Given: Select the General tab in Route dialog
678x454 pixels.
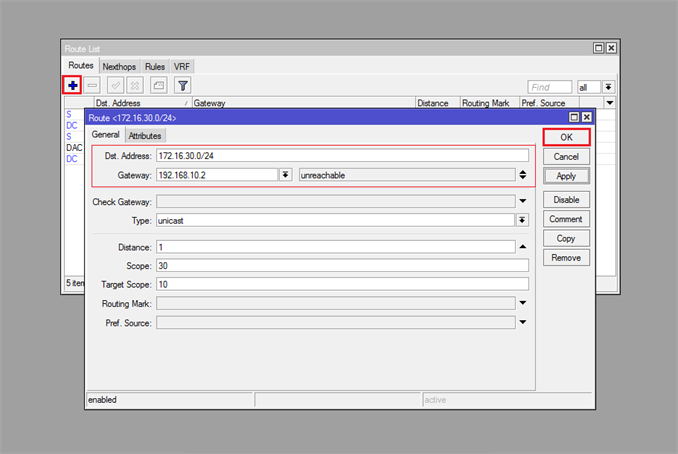Looking at the screenshot, I should [106, 134].
